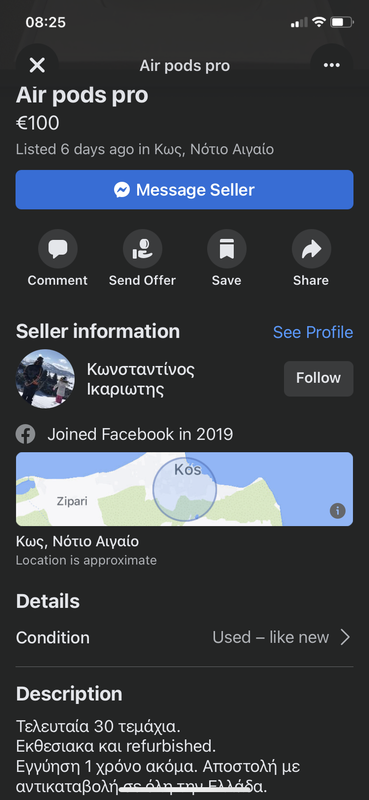The height and width of the screenshot is (800, 369).
Task: Tap the Greek description text
Action: [x=158, y=755]
